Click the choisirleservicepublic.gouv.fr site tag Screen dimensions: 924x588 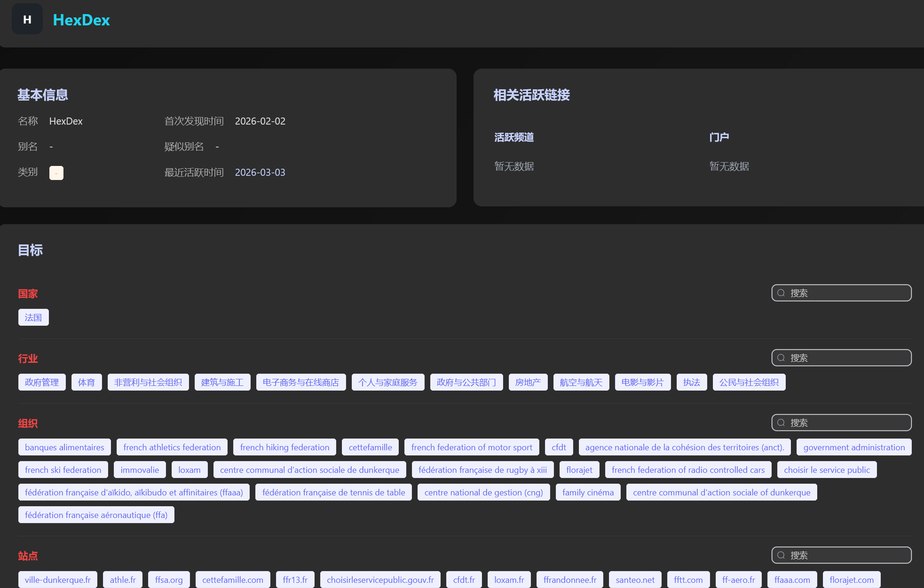380,580
